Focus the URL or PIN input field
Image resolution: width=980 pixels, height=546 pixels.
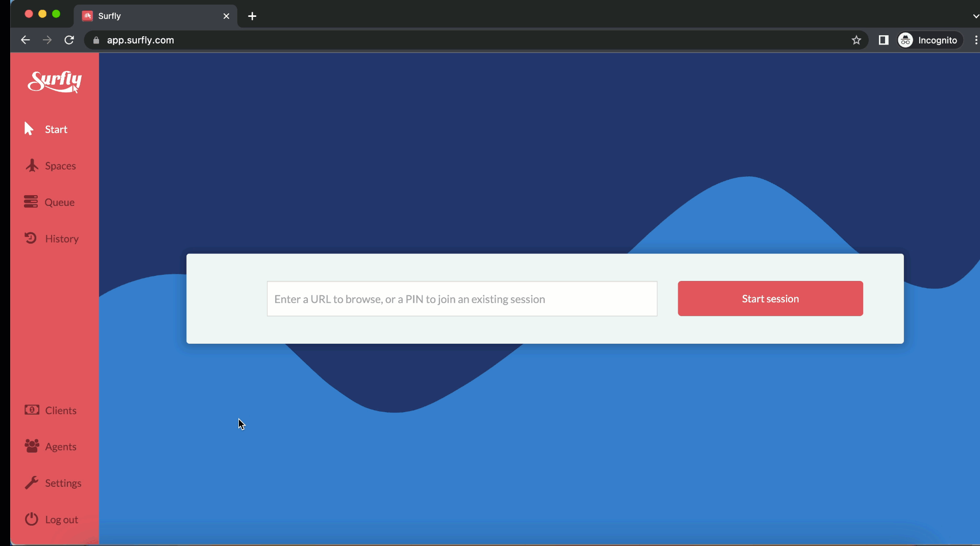(461, 299)
